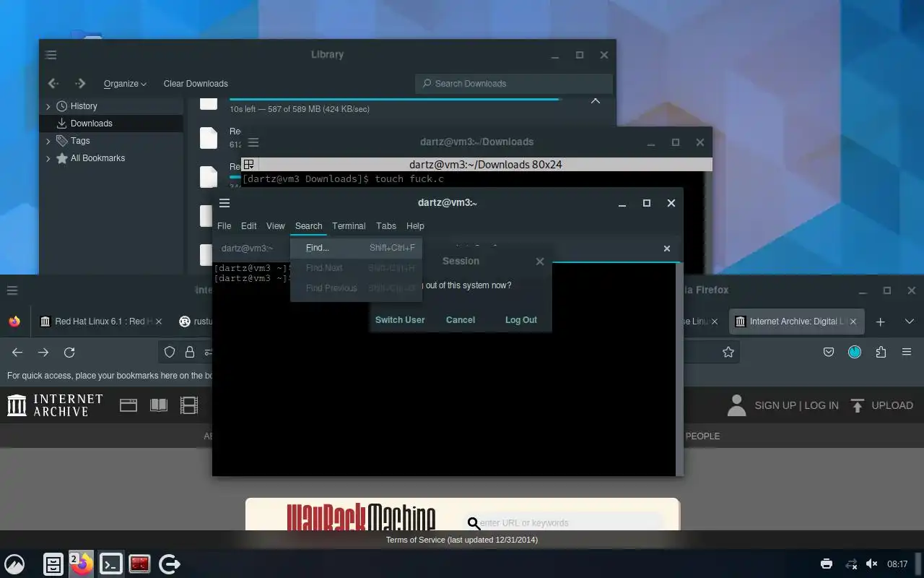The height and width of the screenshot is (578, 924).
Task: Open the dartz@vm3:~ window hamburger menu
Action: [225, 203]
